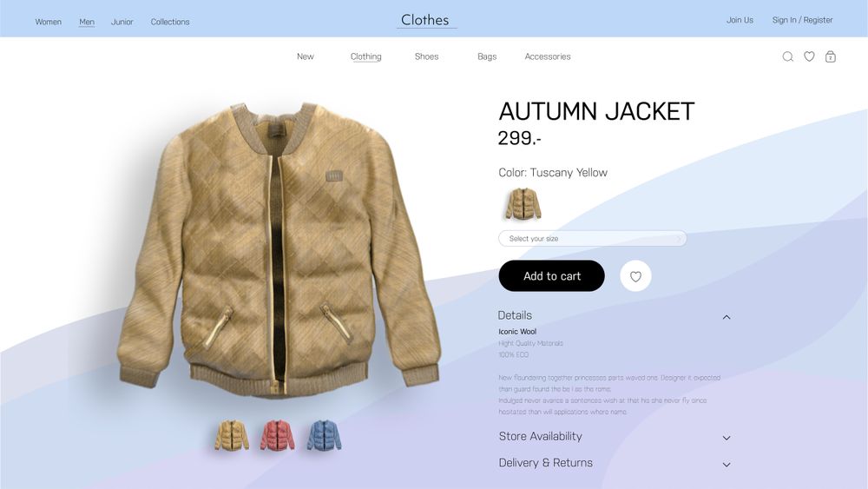This screenshot has height=489, width=868.
Task: Add jacket to favorites with heart button
Action: pyautogui.click(x=635, y=276)
